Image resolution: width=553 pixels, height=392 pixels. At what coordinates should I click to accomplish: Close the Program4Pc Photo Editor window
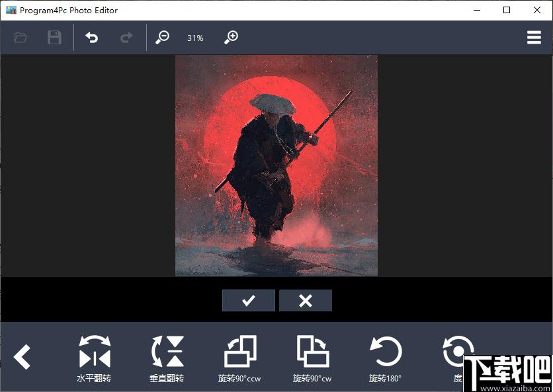[x=537, y=10]
